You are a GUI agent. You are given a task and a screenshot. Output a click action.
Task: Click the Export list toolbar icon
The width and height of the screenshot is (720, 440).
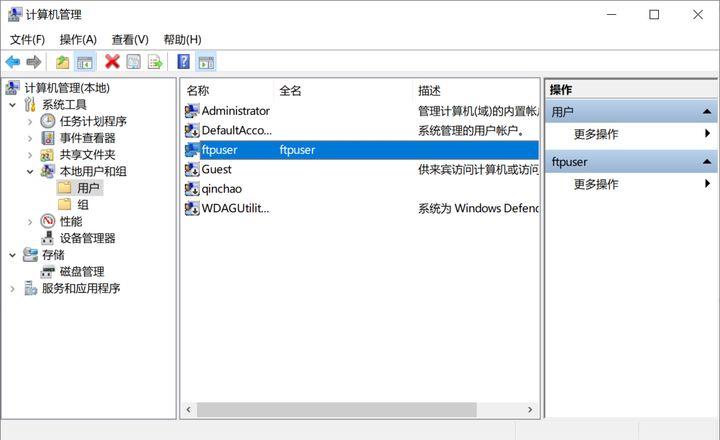pos(155,62)
